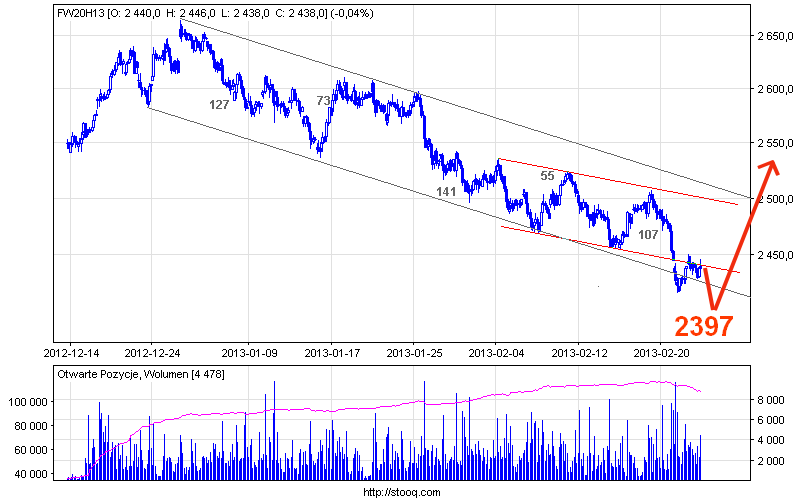Image resolution: width=800 pixels, height=500 pixels.
Task: Click the 60 000 open interest axis label
Action: [x=31, y=450]
